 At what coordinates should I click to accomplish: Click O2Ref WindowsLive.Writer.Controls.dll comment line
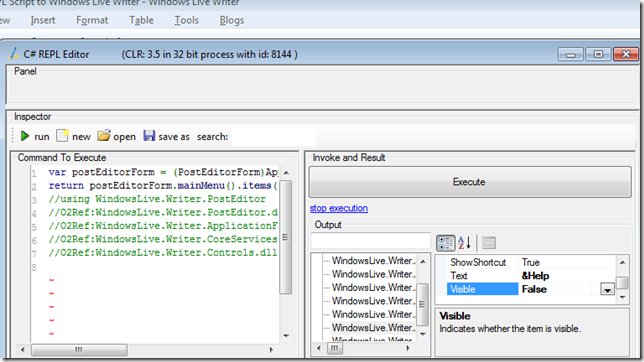[x=163, y=252]
